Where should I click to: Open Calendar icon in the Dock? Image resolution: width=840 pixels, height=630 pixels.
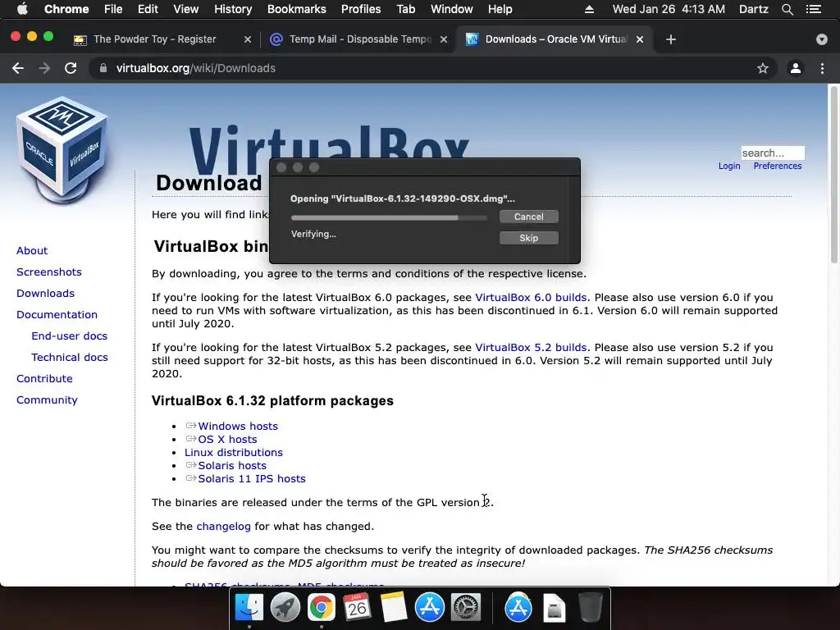357,608
